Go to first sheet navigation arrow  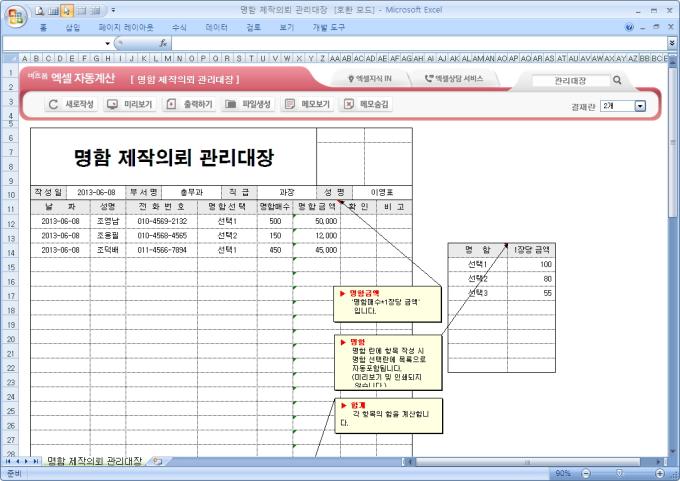8,461
